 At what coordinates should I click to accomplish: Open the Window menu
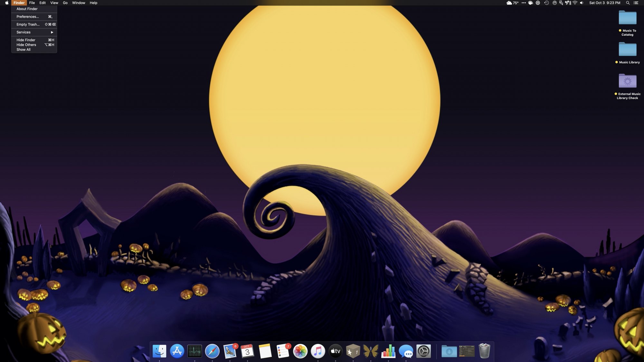(79, 3)
